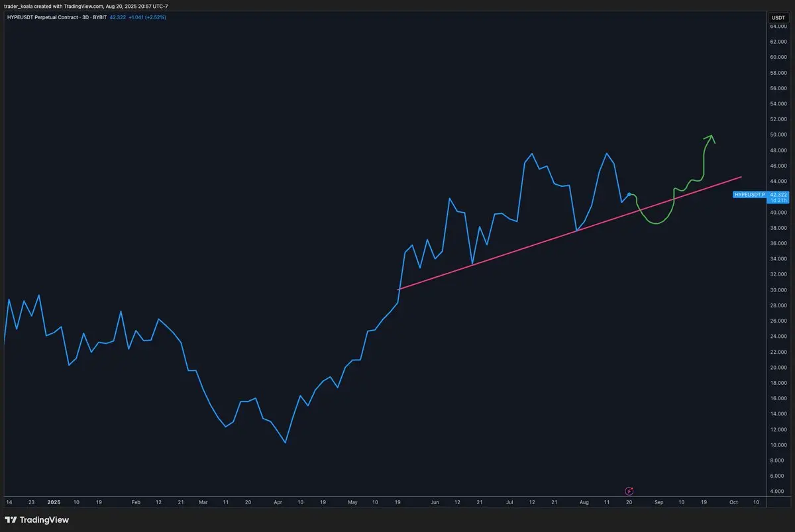Click the 62.000 price axis label
This screenshot has height=532, width=795.
(778, 42)
